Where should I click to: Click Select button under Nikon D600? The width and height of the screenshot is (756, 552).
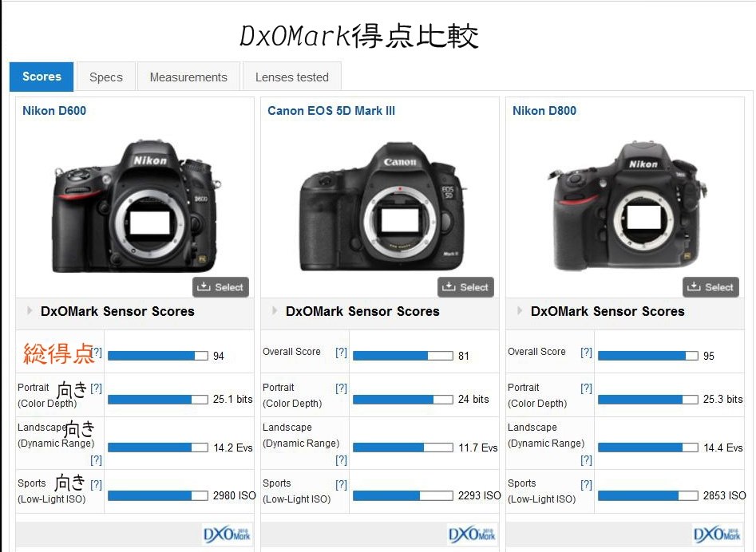(221, 287)
